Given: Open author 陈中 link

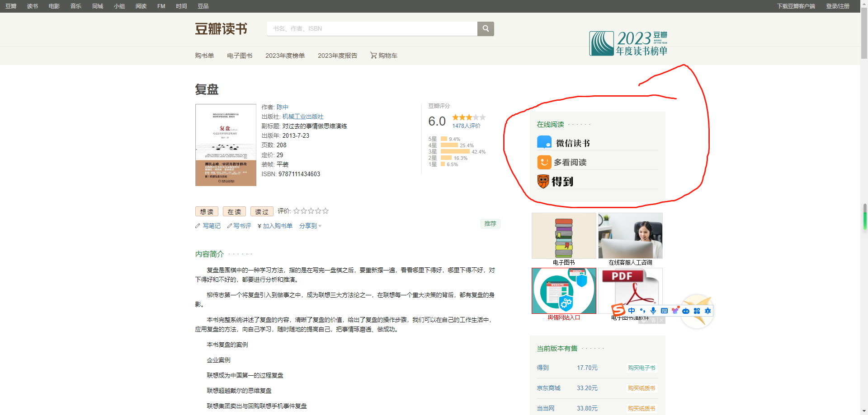Looking at the screenshot, I should [283, 107].
